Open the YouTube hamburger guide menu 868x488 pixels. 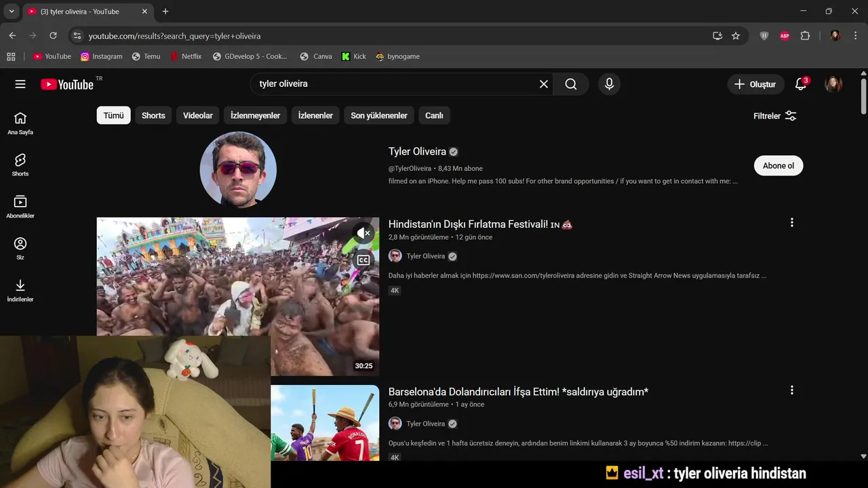(20, 84)
